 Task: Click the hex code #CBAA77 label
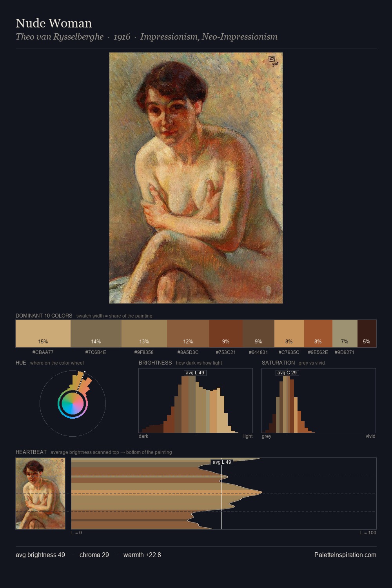(x=43, y=352)
